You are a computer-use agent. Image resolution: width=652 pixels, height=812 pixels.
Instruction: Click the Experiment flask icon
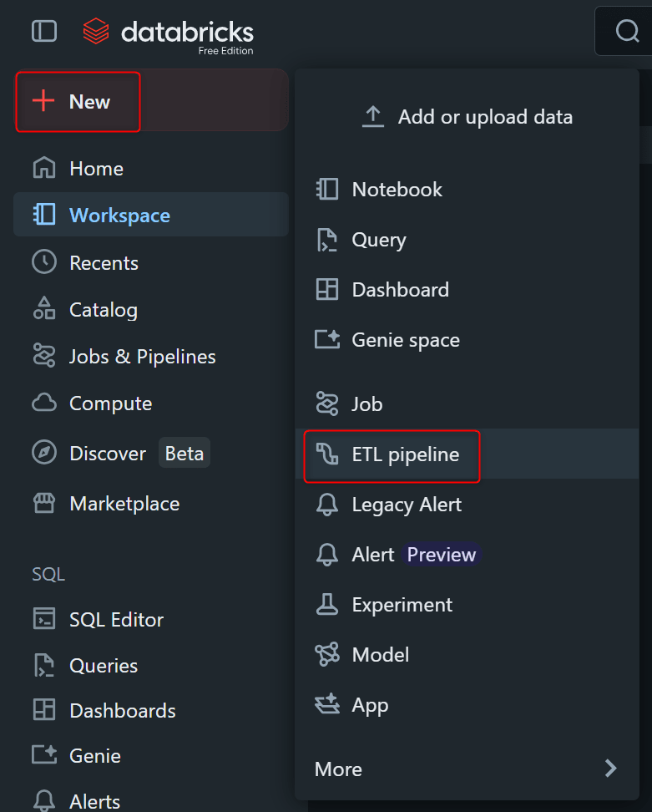click(x=326, y=605)
